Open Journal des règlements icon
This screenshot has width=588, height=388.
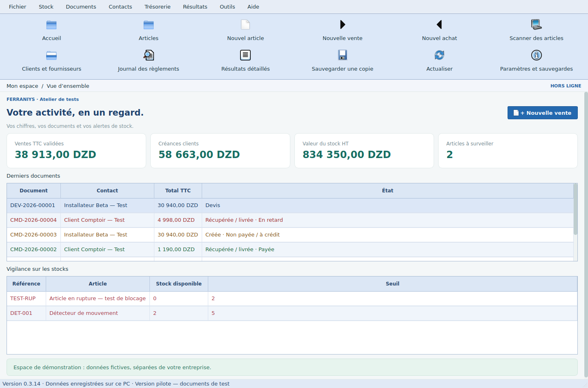click(149, 55)
